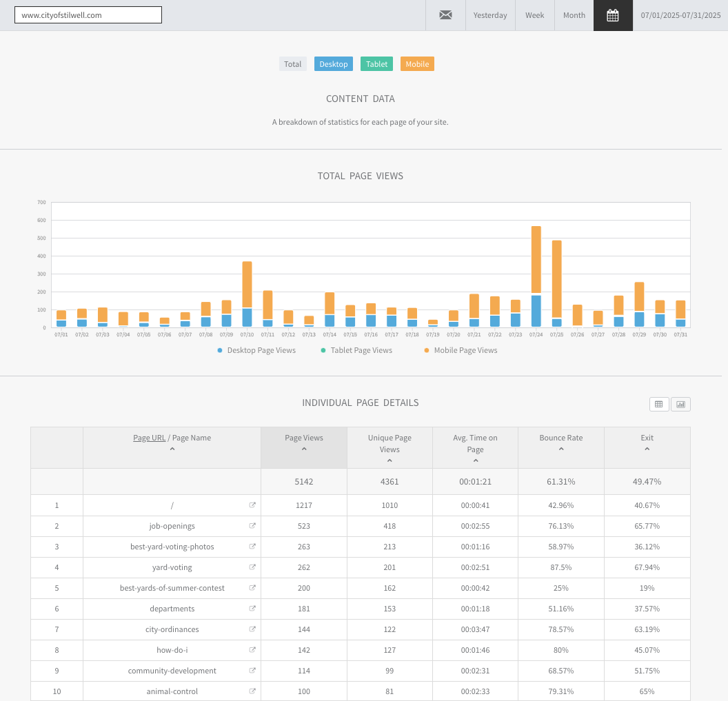Sort by Bounce Rate column arrow
This screenshot has width=728, height=701.
(561, 449)
